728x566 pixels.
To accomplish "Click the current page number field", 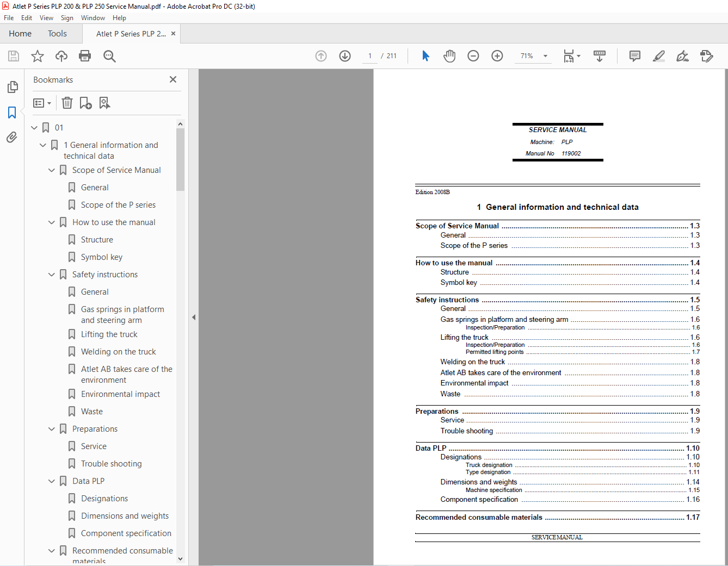I will tap(370, 56).
